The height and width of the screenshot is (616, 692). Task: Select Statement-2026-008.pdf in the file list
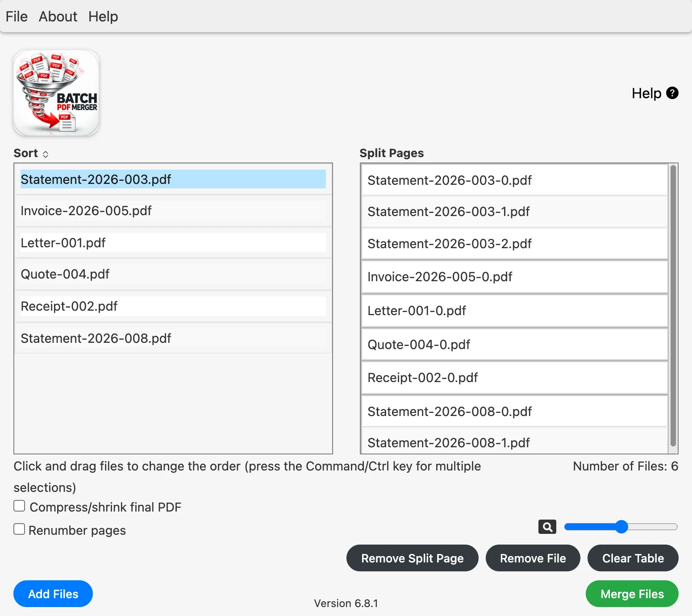point(173,338)
